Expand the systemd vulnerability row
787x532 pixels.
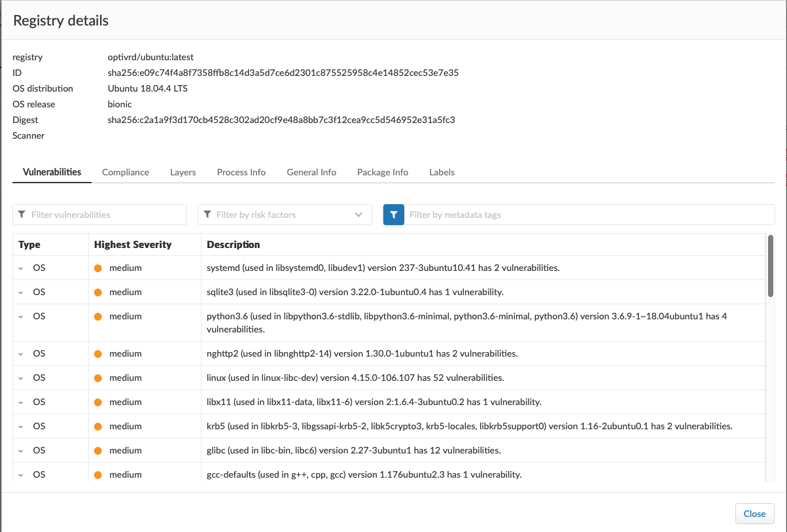pyautogui.click(x=21, y=268)
